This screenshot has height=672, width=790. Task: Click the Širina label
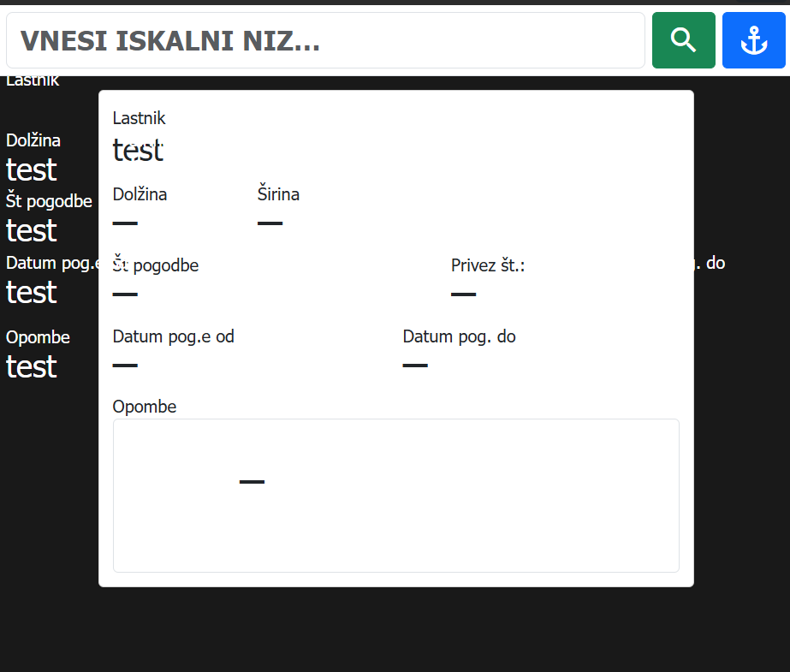coord(278,194)
